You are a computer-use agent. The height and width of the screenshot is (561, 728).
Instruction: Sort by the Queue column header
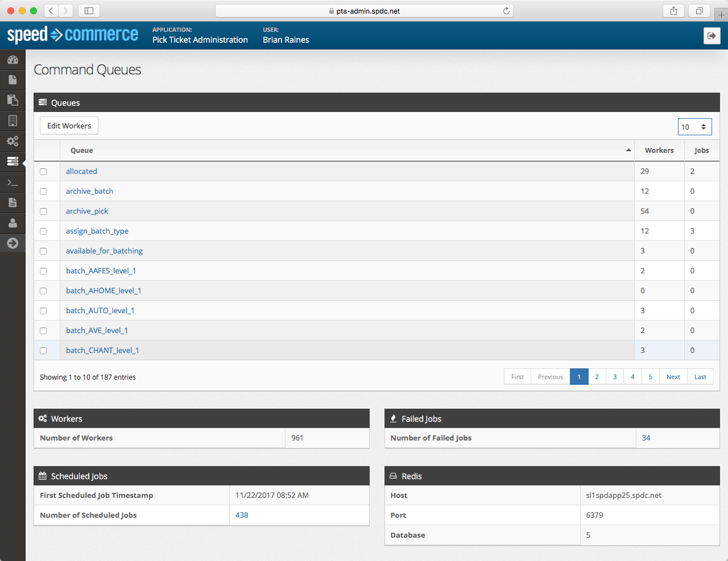click(x=347, y=151)
